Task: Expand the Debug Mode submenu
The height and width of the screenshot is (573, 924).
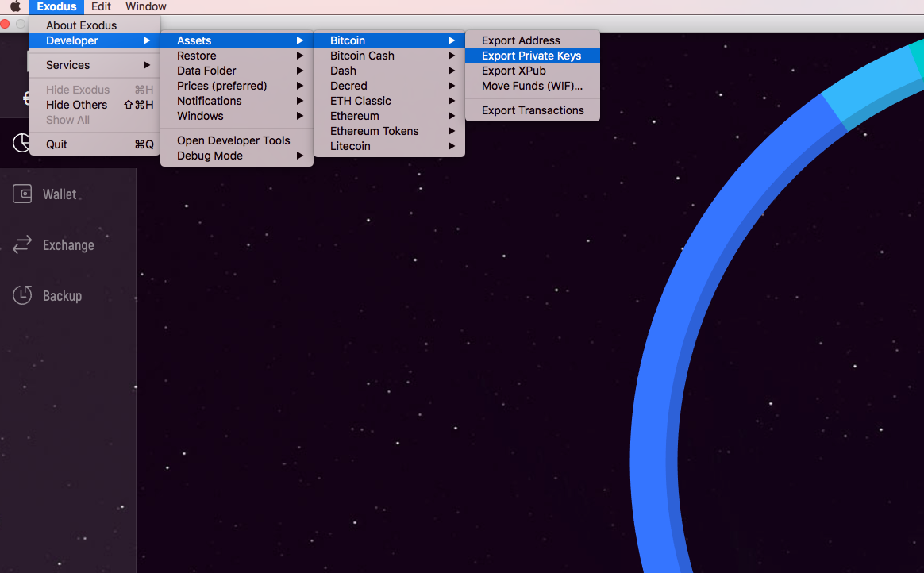Action: point(237,156)
